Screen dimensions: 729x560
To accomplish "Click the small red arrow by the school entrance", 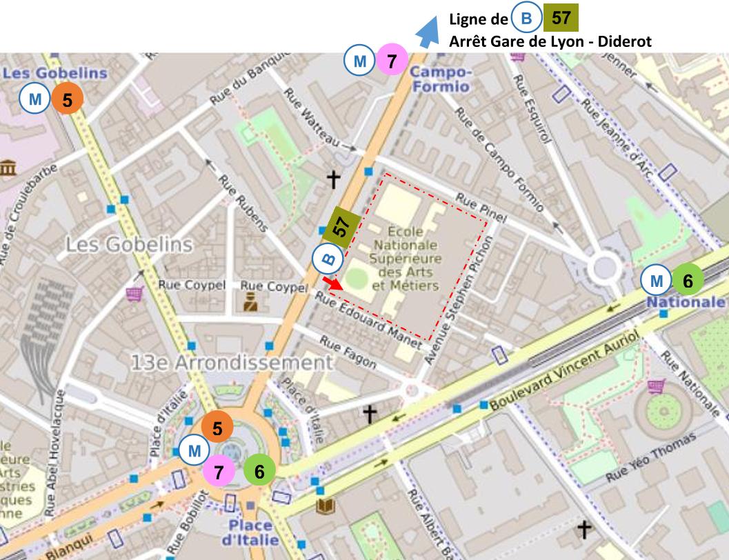I will click(332, 283).
